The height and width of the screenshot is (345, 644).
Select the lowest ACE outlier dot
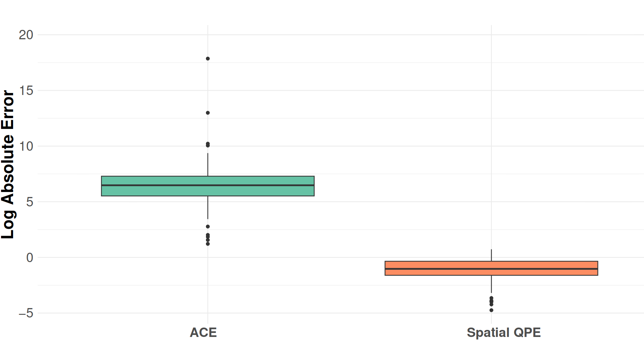click(208, 244)
